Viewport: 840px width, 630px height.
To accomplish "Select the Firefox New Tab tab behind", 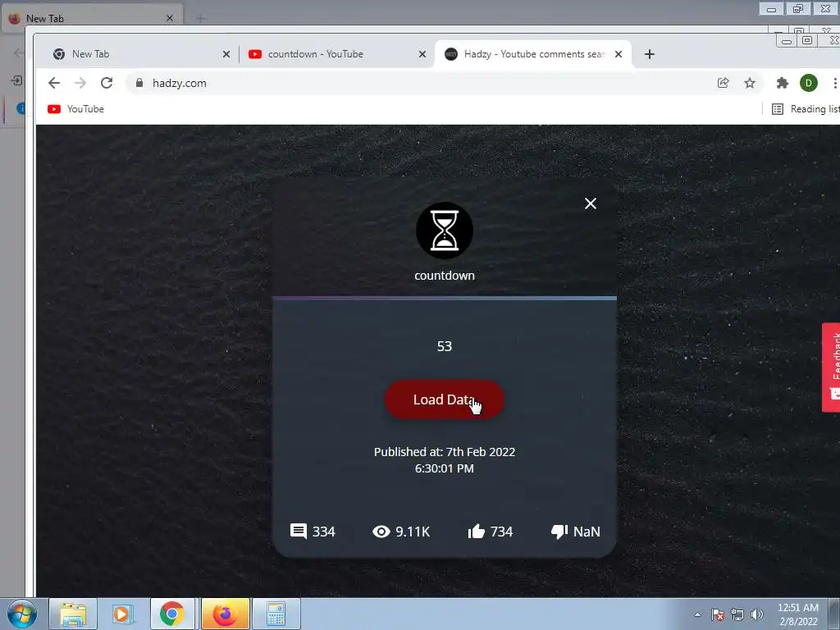I will pyautogui.click(x=92, y=18).
